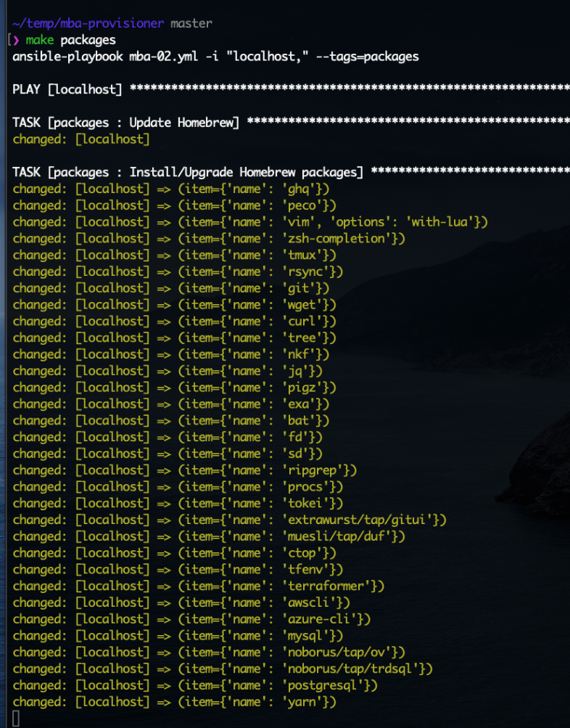Select the vim with-lua output line
570x728 pixels.
click(250, 222)
